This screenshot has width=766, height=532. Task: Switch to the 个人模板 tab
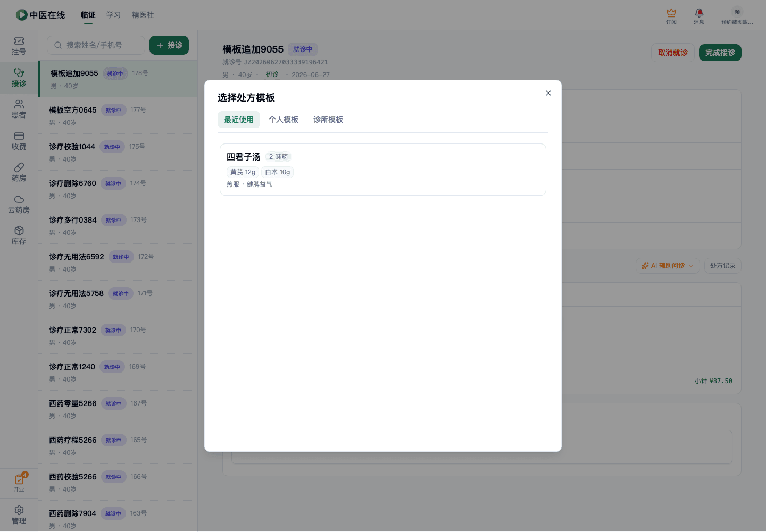[x=284, y=120]
